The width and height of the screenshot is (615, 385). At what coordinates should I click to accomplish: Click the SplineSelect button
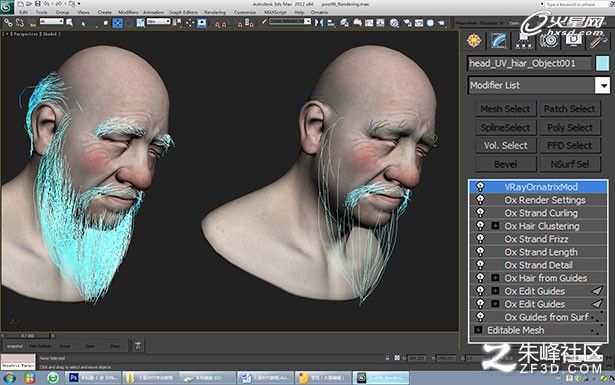[x=506, y=127]
